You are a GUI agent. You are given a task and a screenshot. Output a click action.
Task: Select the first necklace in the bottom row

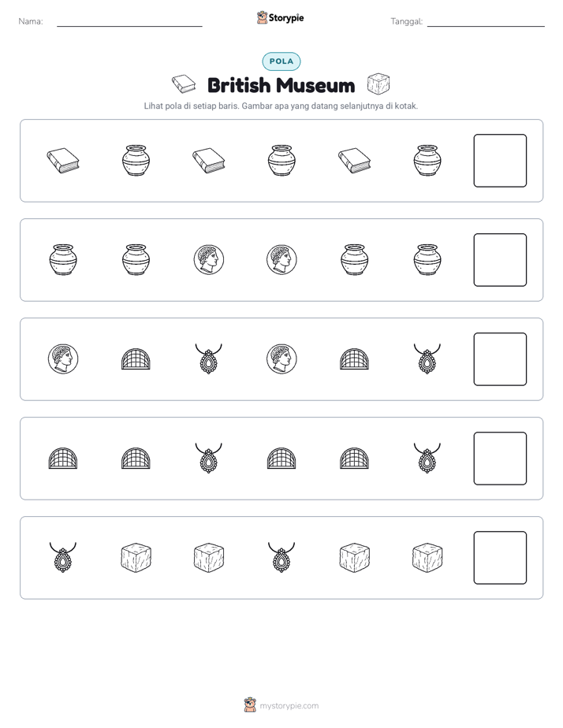coord(63,557)
